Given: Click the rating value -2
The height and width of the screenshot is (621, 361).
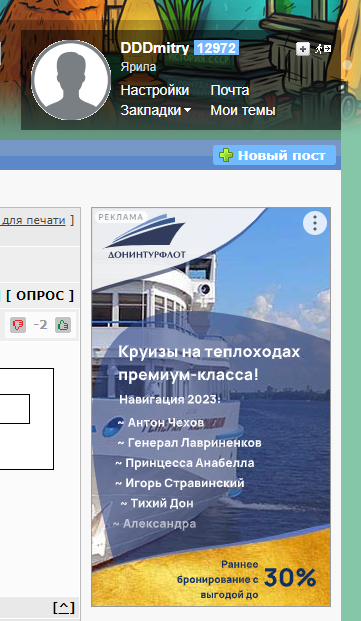Looking at the screenshot, I should coord(40,325).
